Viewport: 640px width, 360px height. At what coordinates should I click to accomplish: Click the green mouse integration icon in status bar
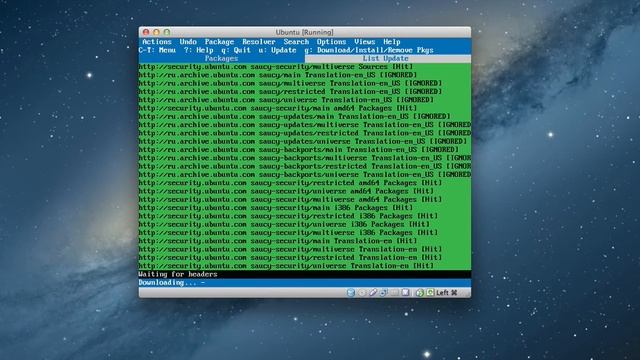(x=420, y=293)
